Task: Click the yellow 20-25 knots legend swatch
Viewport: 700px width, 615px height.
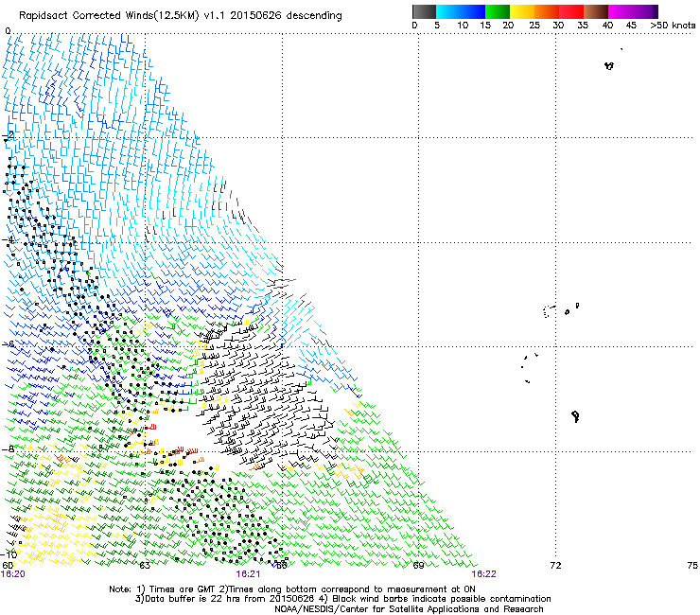Action: pos(522,11)
